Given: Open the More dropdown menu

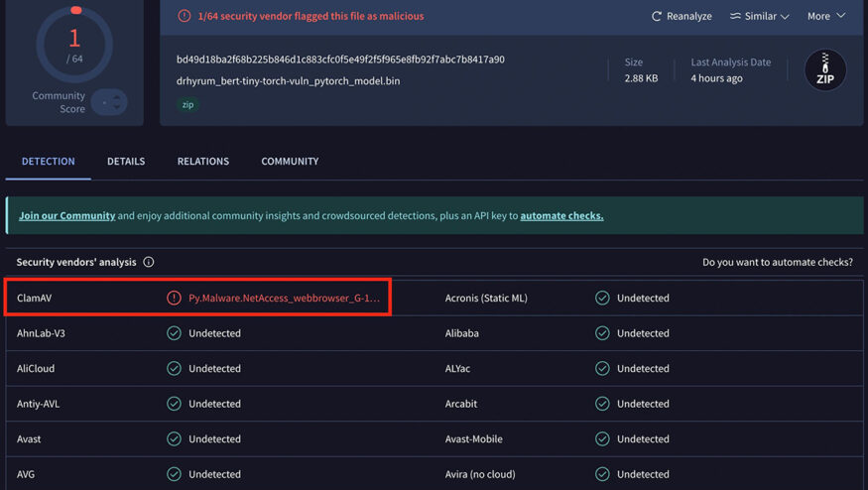Looking at the screenshot, I should point(825,16).
